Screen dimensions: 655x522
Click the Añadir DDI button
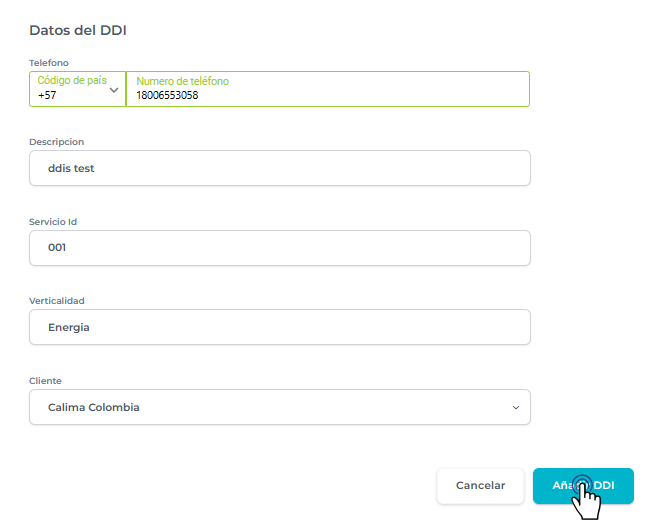tap(583, 485)
